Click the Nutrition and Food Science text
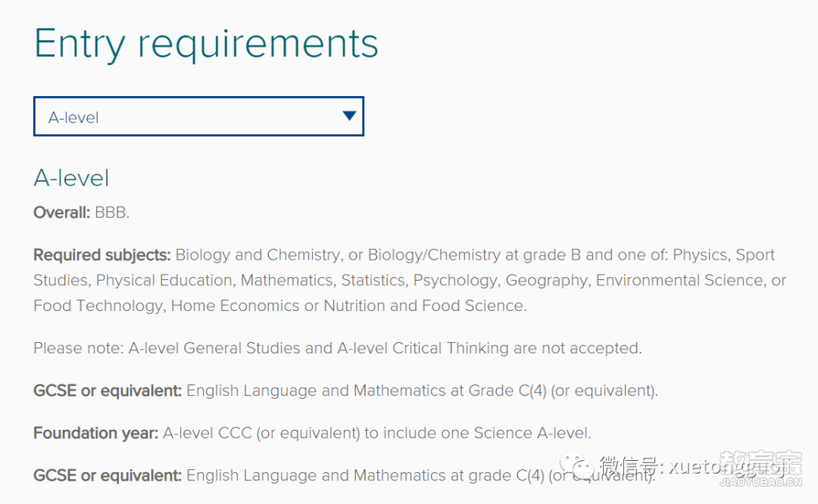The width and height of the screenshot is (818, 504). tap(424, 306)
